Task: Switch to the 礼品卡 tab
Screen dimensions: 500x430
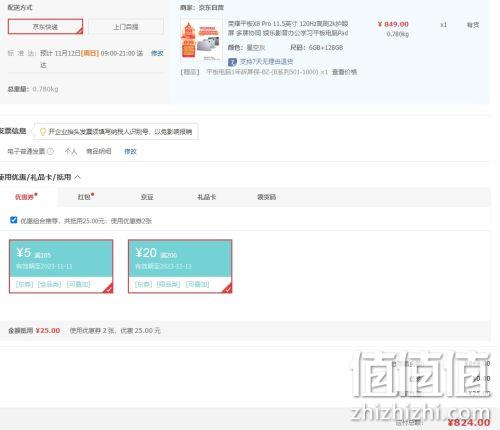Action: click(x=207, y=197)
